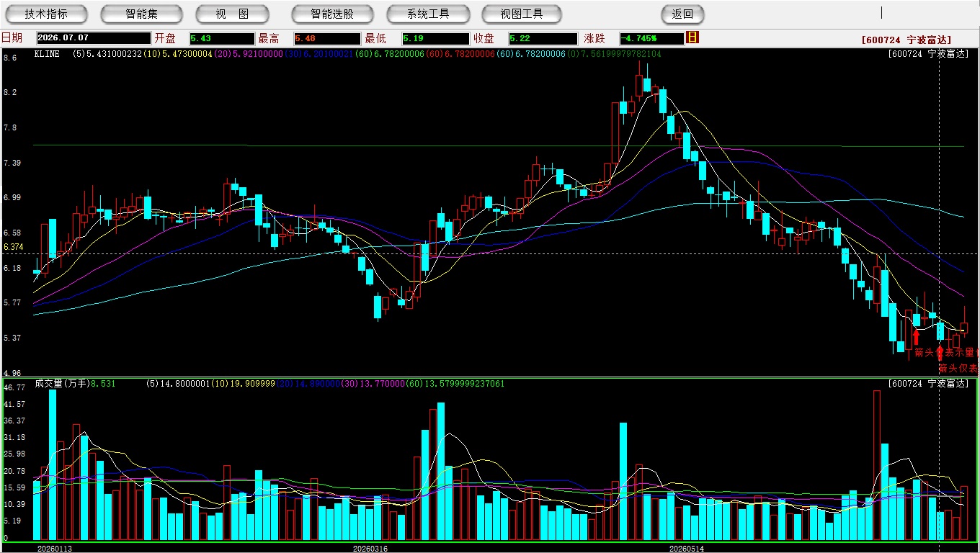Open the 系统工具 menu
This screenshot has height=553, width=980.
(428, 14)
